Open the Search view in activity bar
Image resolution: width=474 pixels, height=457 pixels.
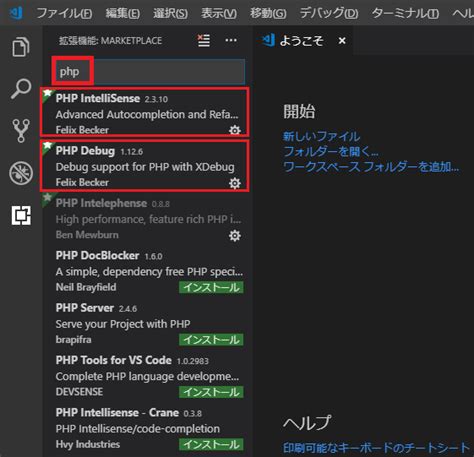click(21, 89)
